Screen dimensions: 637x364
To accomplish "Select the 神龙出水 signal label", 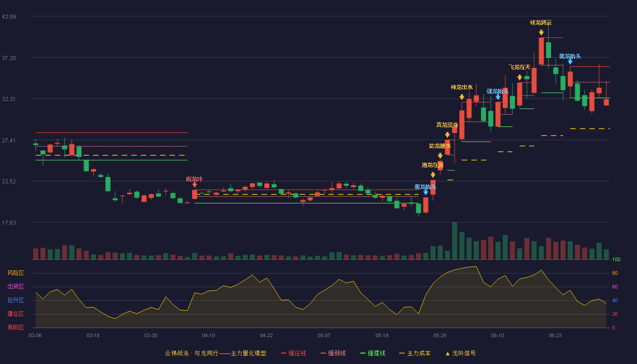I will [462, 87].
